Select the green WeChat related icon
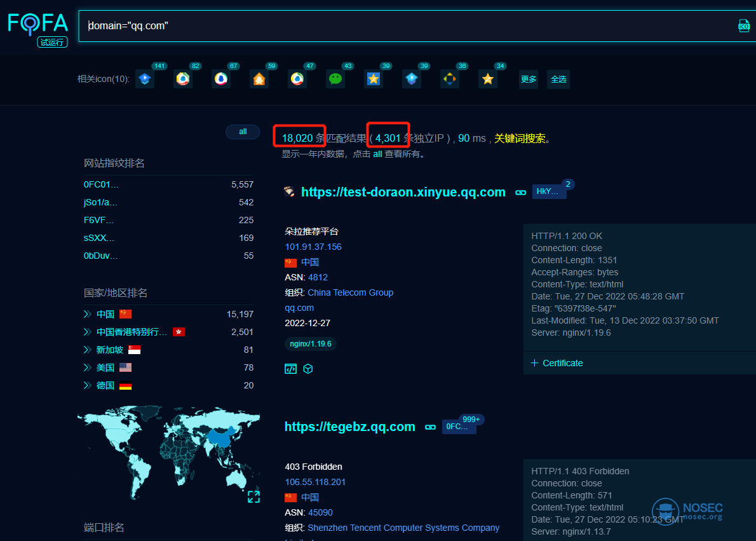756x541 pixels. [335, 79]
